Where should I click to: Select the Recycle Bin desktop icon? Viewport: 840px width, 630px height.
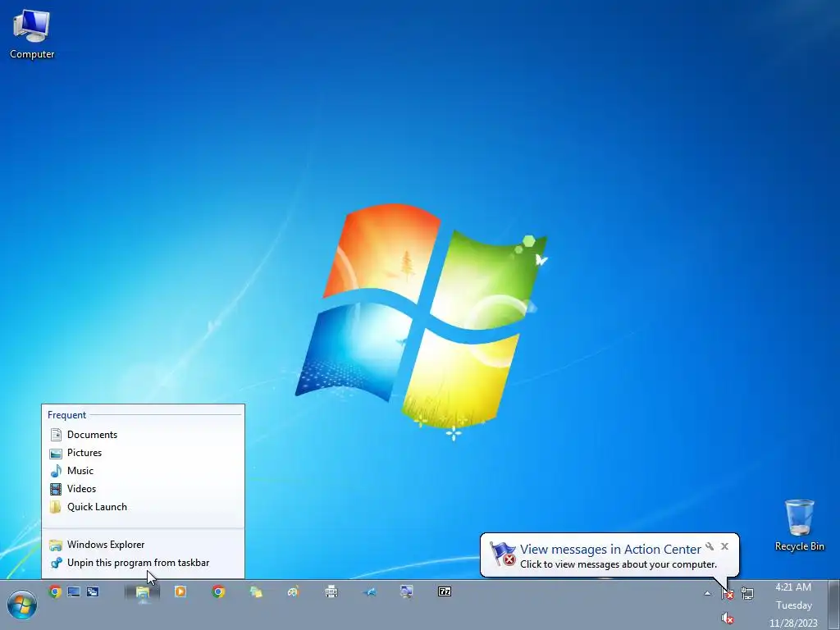tap(799, 525)
